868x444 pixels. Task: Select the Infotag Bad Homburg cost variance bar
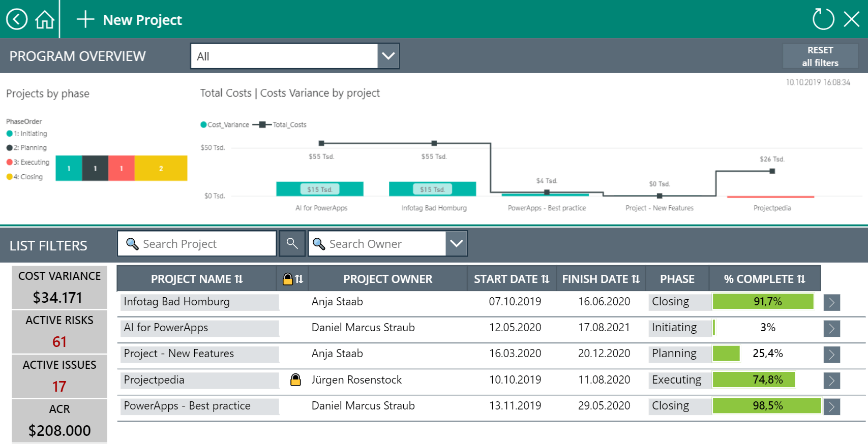(x=433, y=189)
